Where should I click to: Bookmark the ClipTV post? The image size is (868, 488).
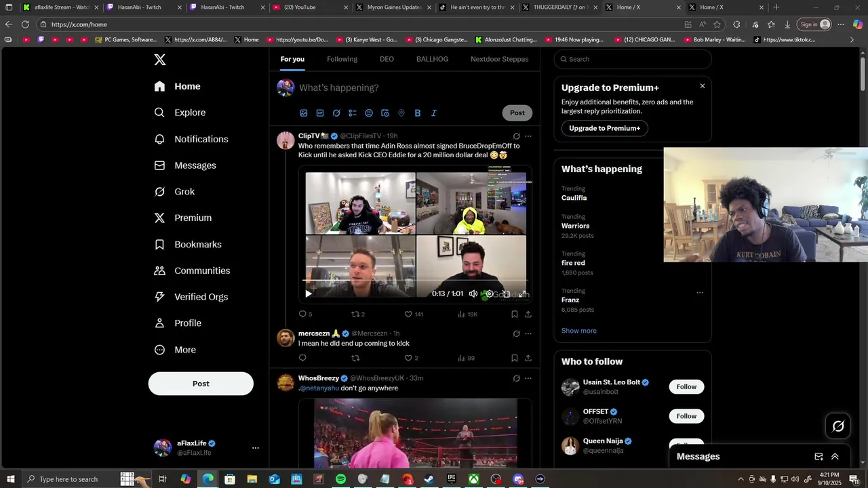[515, 314]
